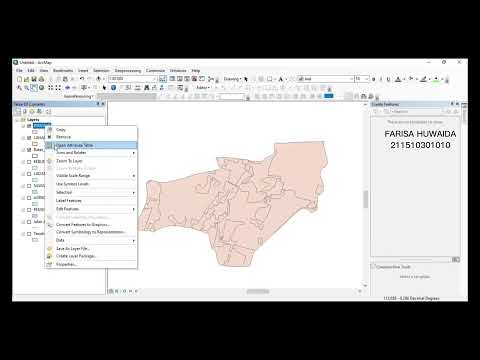Click the Underline formatting icon
Viewport: 480px width, 360px height.
click(x=388, y=79)
